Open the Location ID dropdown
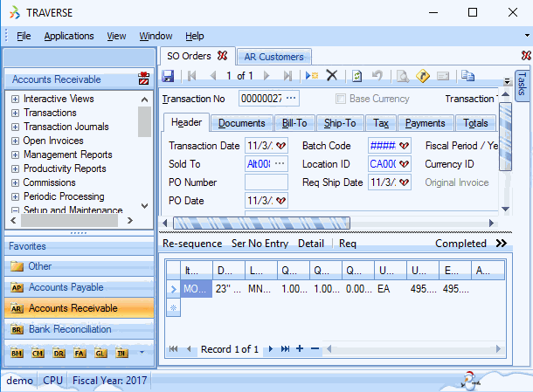Screen dimensions: 533x392 point(404,164)
